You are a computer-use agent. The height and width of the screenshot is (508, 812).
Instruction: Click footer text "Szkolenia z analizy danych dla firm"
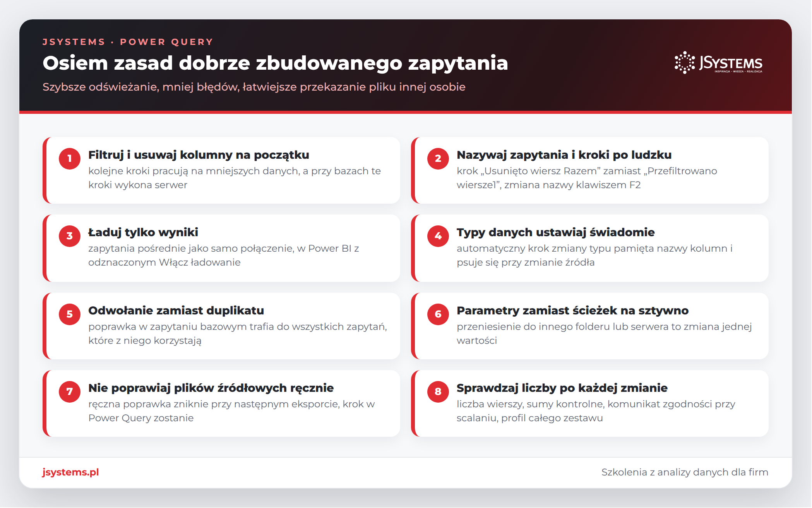[685, 472]
